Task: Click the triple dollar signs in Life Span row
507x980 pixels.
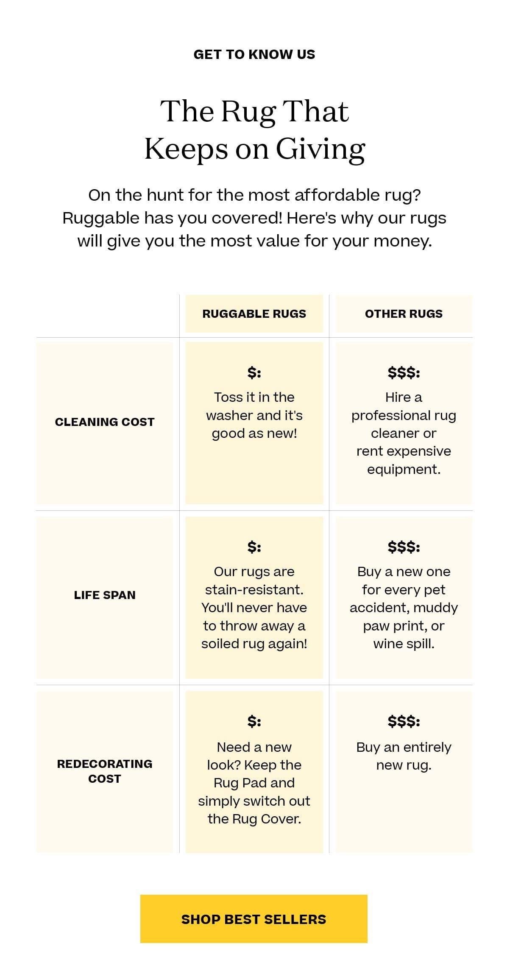Action: tap(404, 547)
